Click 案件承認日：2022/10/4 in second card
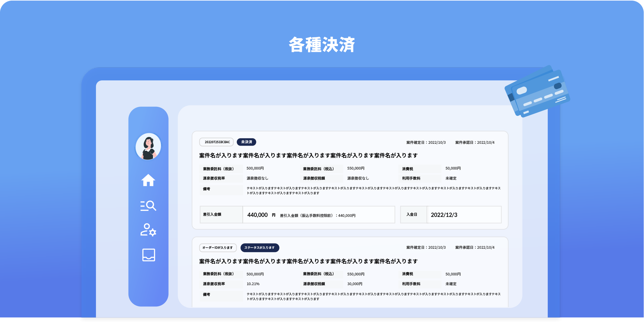The height and width of the screenshot is (324, 644). [x=475, y=248]
